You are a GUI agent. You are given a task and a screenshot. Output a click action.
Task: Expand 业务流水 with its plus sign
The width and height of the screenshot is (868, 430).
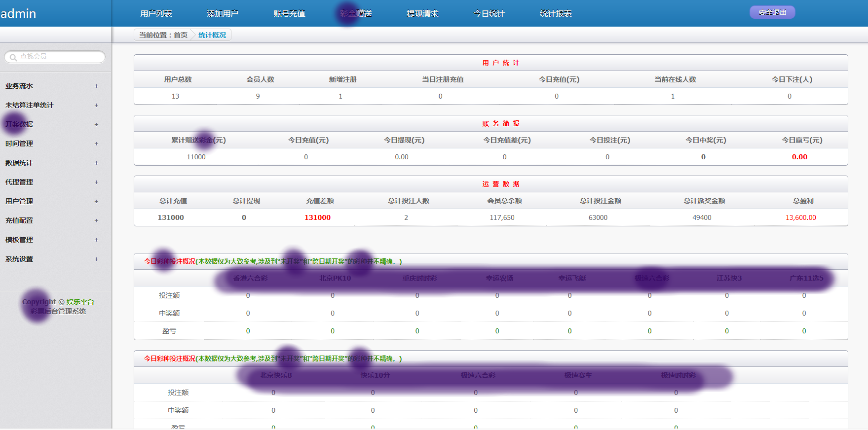tap(96, 86)
